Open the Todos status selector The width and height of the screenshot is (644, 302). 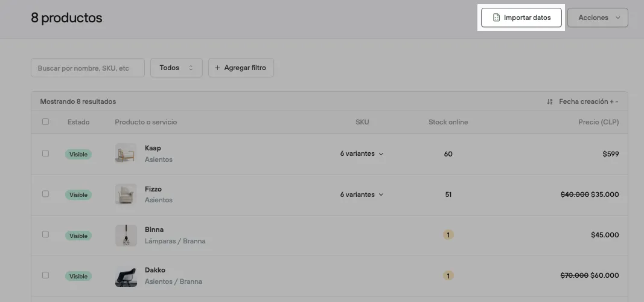pyautogui.click(x=176, y=68)
